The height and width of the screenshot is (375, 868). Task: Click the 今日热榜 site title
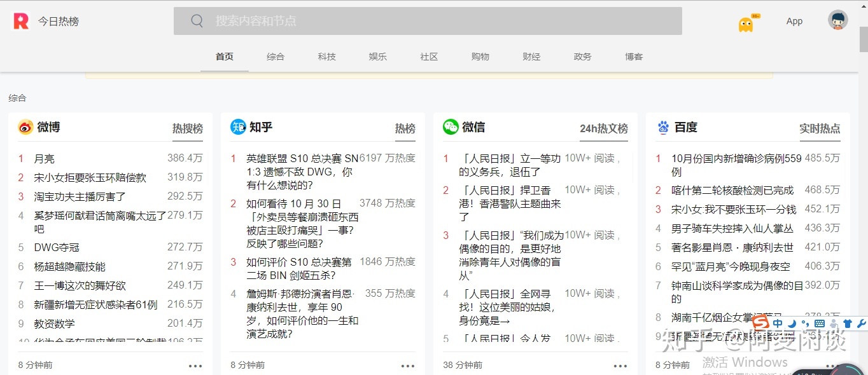click(x=59, y=21)
